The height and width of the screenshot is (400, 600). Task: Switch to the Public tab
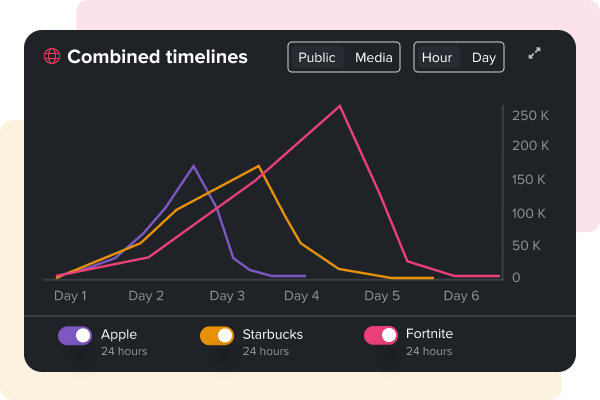tap(317, 57)
